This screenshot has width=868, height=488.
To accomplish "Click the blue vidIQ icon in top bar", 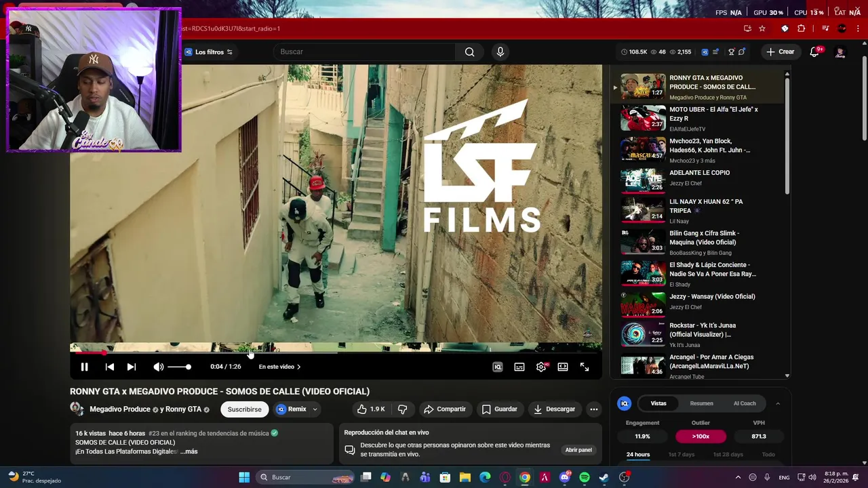I will click(705, 52).
